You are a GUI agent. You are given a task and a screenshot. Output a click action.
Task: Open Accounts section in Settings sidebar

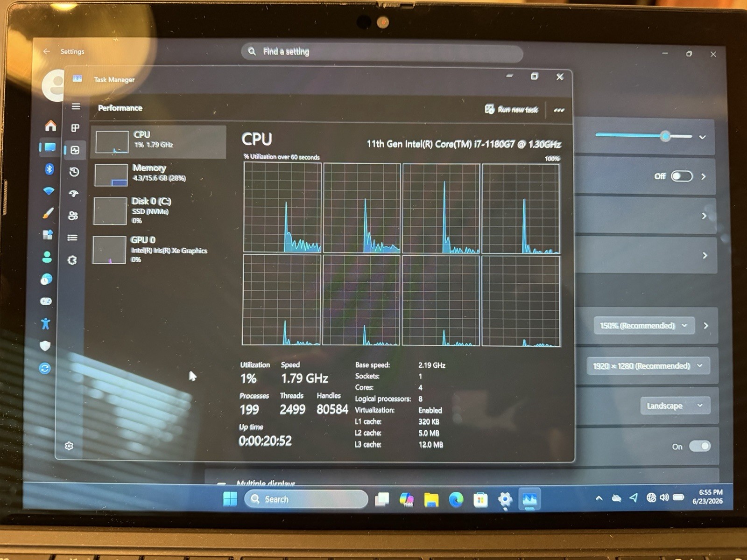click(x=47, y=257)
